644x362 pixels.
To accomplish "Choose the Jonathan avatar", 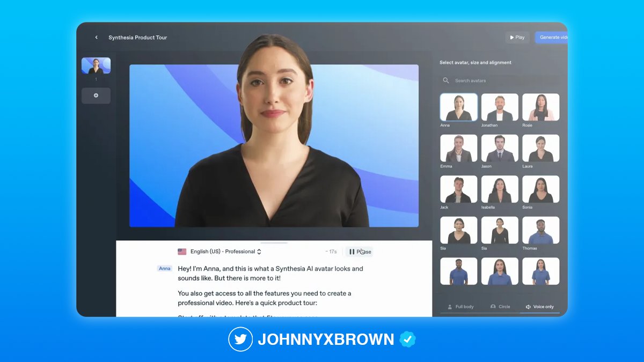I will [500, 107].
